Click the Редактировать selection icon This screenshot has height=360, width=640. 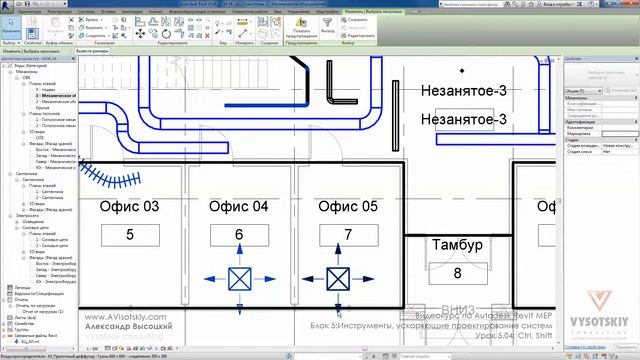358,36
